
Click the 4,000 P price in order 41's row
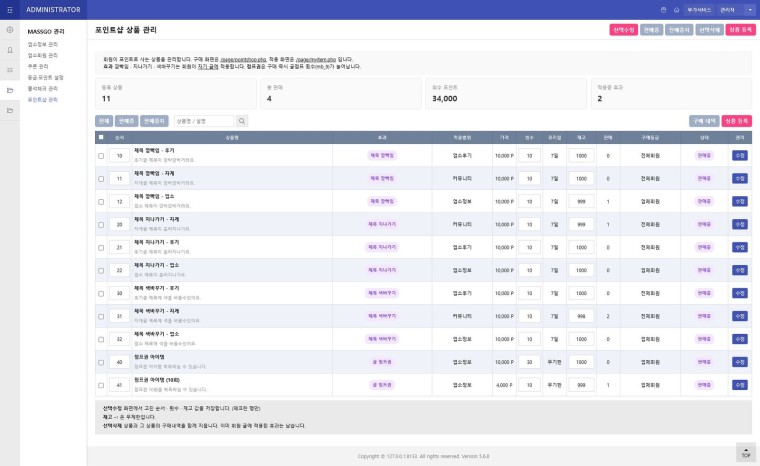504,386
